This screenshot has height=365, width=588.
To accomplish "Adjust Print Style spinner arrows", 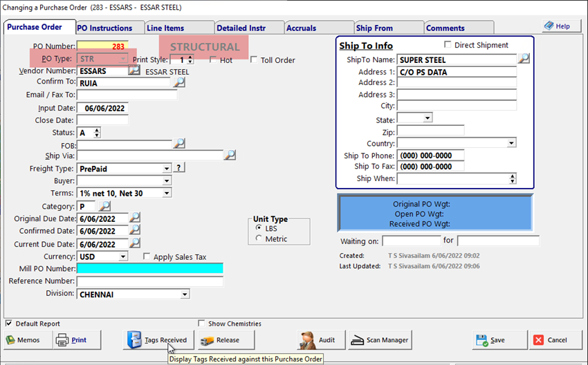I will click(x=190, y=59).
